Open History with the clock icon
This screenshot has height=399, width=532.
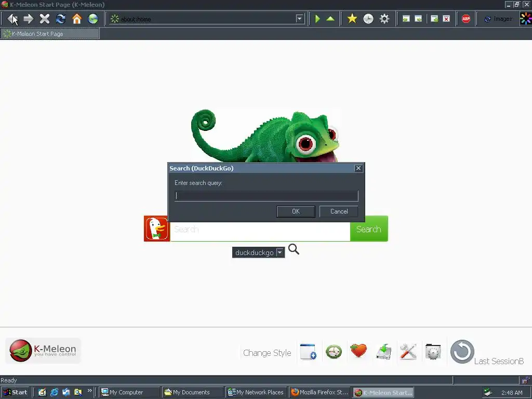point(368,19)
